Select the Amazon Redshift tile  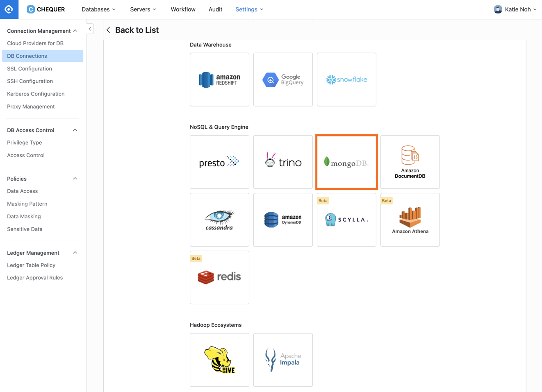pos(219,79)
